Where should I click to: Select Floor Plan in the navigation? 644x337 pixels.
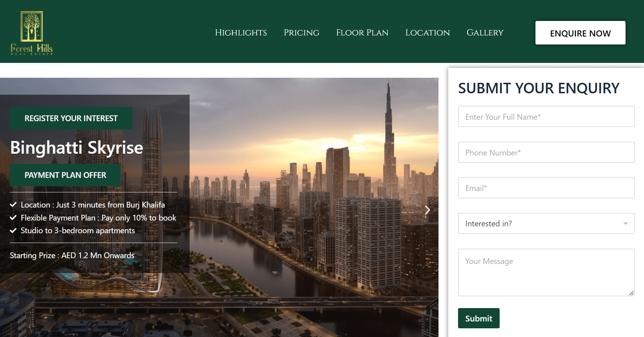coord(362,33)
